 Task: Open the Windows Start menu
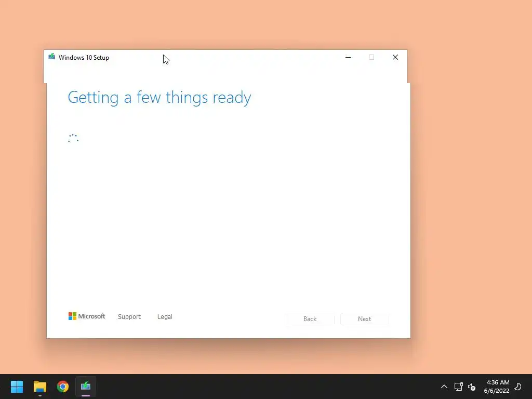(x=17, y=387)
